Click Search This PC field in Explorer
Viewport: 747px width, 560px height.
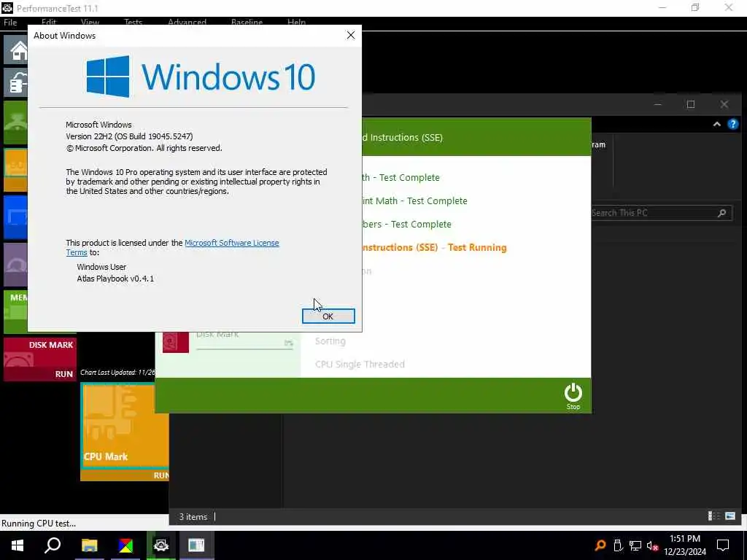point(661,213)
